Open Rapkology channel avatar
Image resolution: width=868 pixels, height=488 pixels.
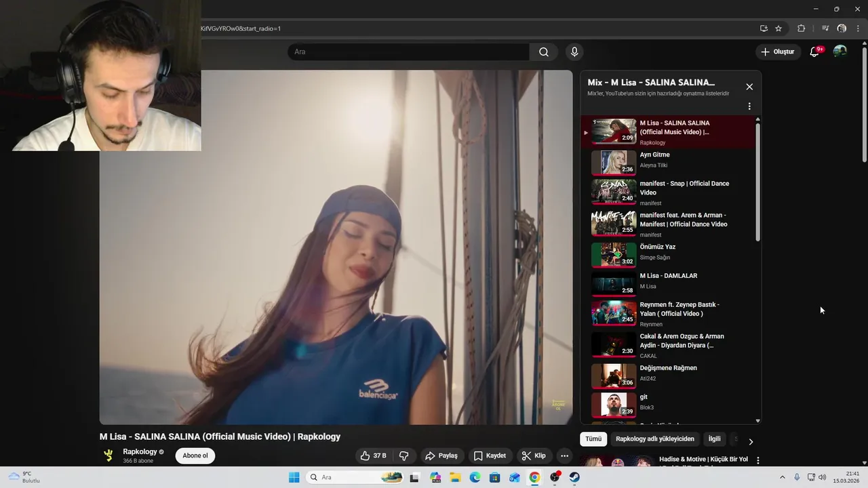(x=108, y=455)
